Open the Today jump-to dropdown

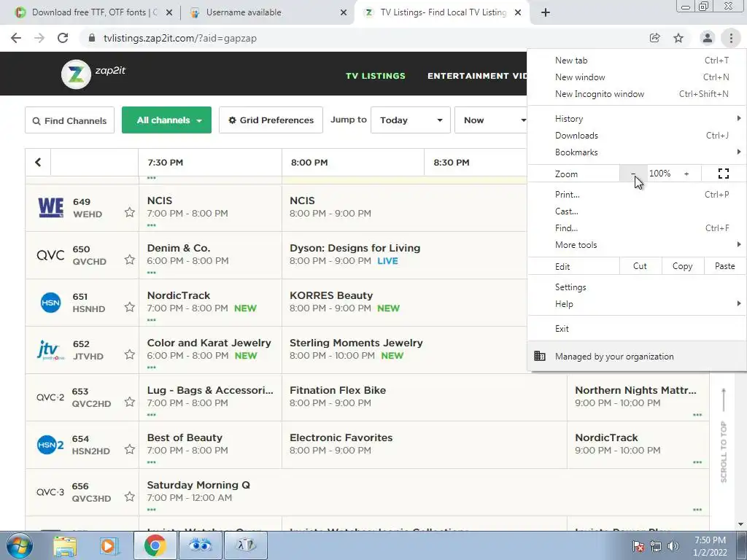[411, 120]
